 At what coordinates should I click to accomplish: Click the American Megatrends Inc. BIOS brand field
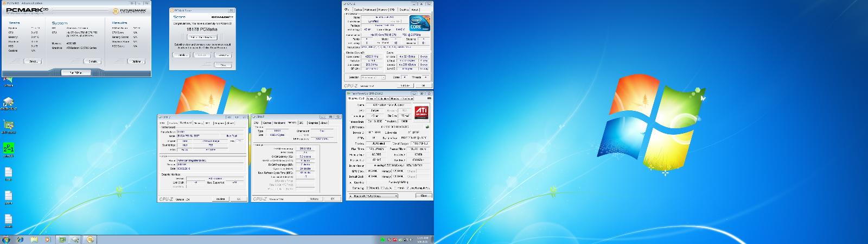[210, 160]
